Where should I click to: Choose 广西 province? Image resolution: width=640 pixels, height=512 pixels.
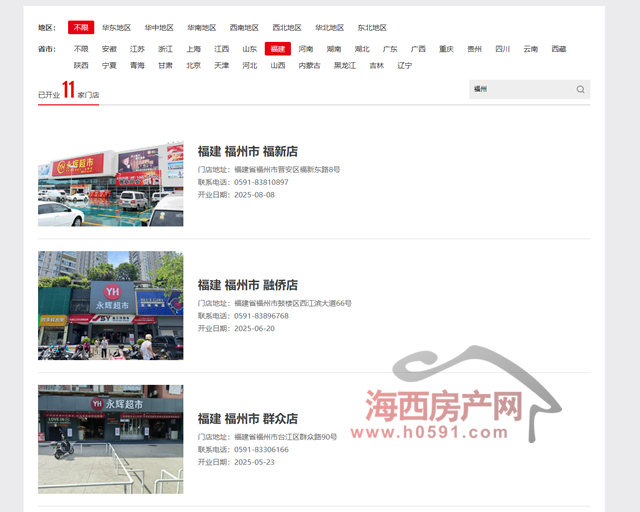coord(418,49)
